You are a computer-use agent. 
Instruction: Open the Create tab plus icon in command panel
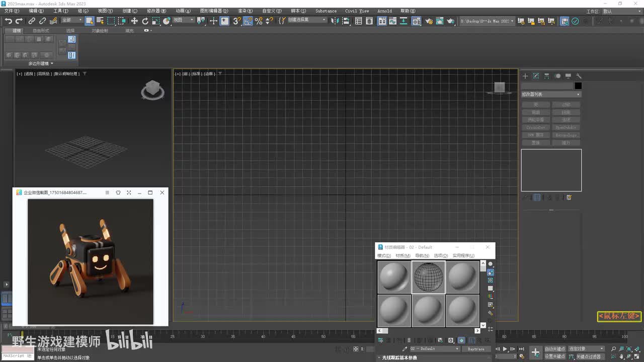tap(525, 76)
